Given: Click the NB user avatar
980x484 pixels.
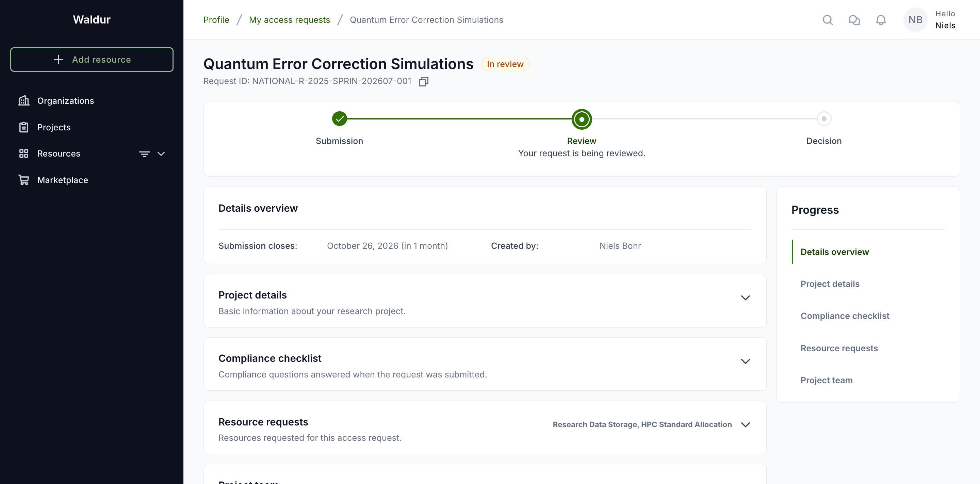Looking at the screenshot, I should 915,20.
